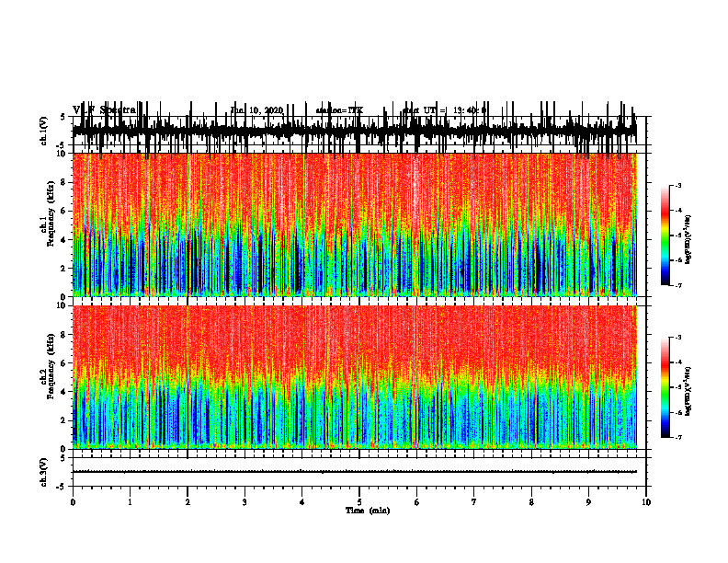728x563 pixels.
Task: Click the ch.1 color bar PSD label
Action: click(688, 239)
